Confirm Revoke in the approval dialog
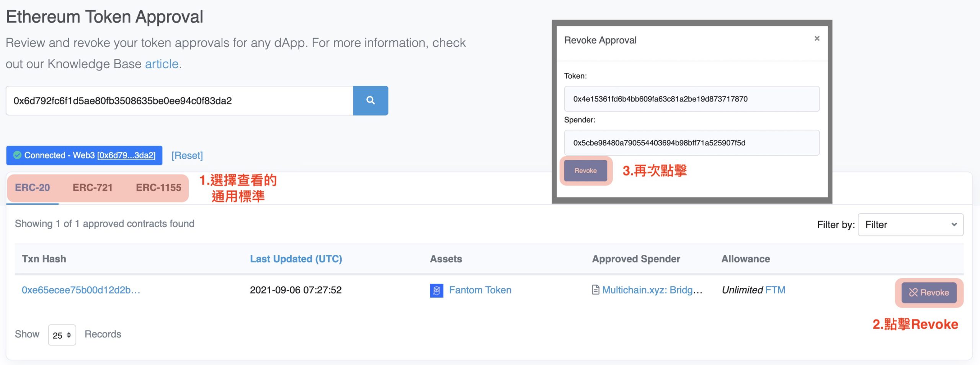Viewport: 980px width, 365px height. (x=585, y=171)
